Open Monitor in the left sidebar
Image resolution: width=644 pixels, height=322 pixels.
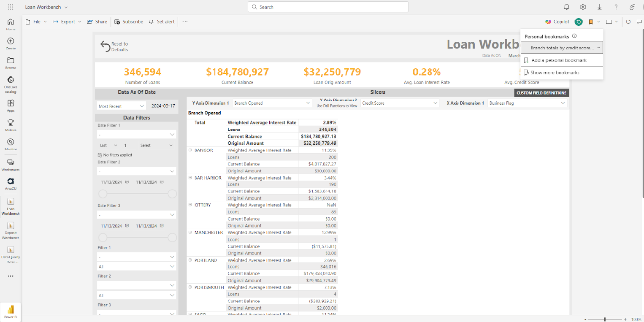point(11,145)
